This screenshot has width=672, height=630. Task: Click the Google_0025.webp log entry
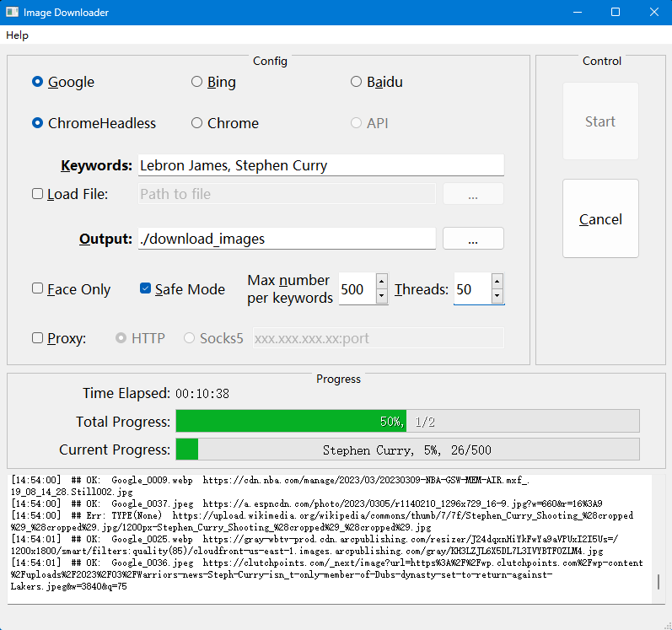[314, 545]
